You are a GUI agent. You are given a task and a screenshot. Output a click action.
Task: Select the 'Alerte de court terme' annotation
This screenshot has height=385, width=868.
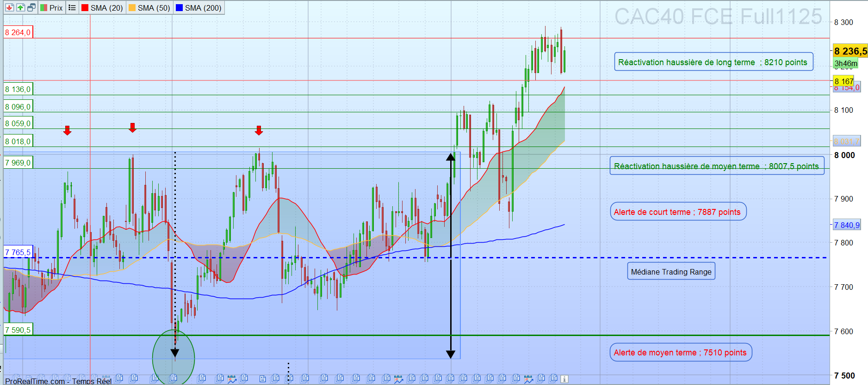tap(677, 212)
